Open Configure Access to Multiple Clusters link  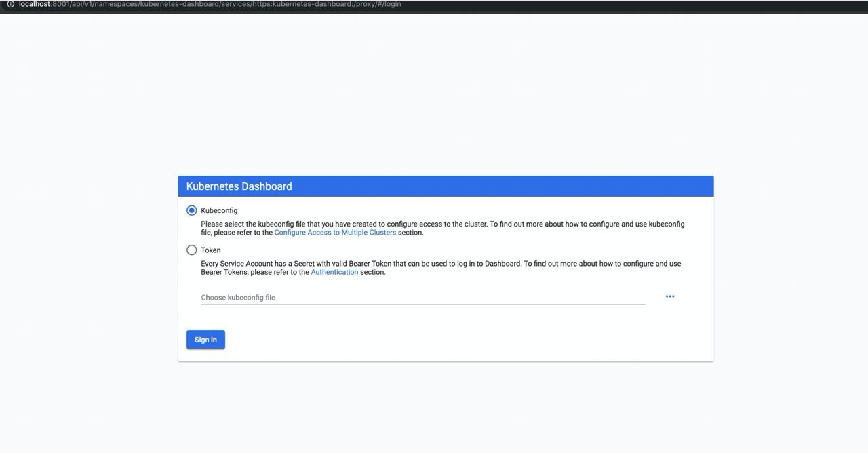pos(335,233)
